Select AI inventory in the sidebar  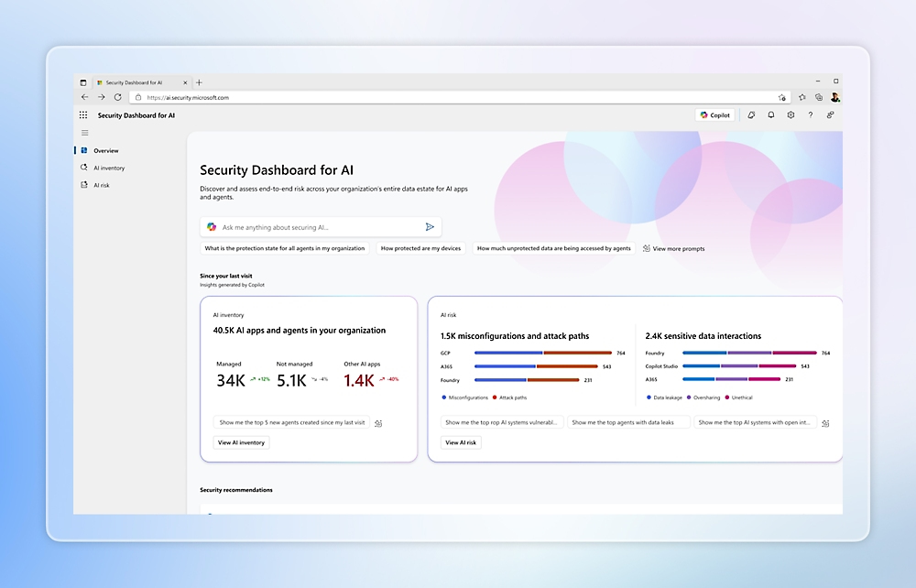(108, 168)
